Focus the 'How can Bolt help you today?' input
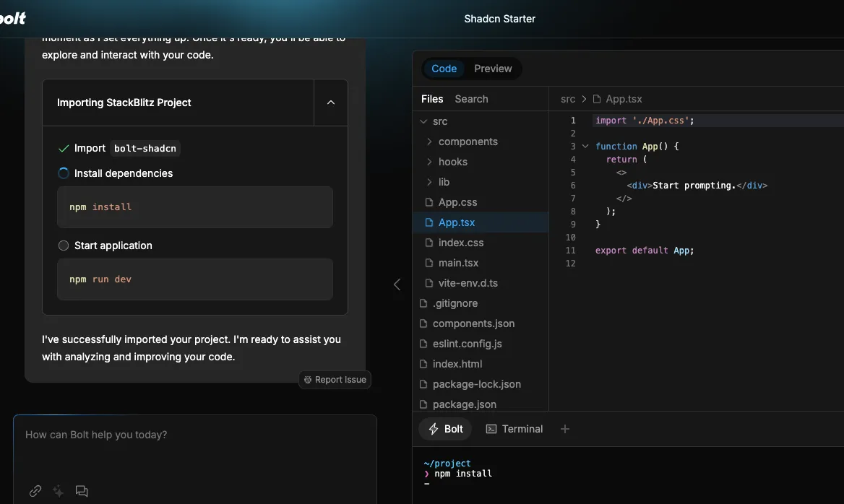Screen dimensions: 844x504 [195, 446]
